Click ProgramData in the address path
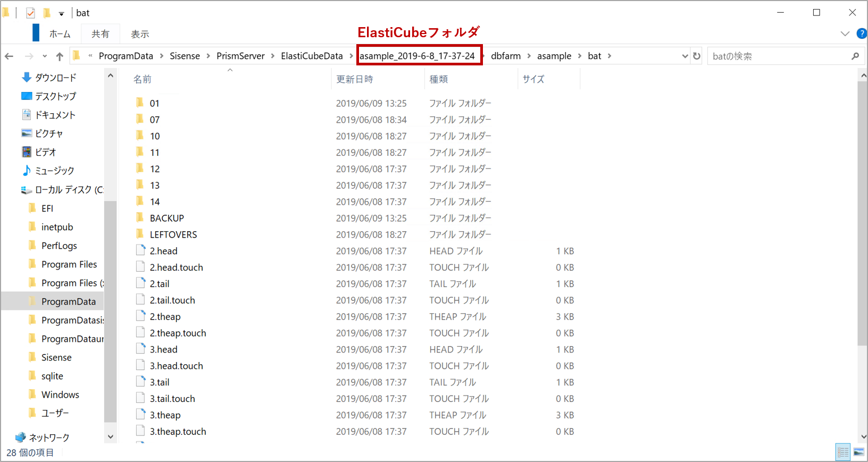 tap(126, 56)
